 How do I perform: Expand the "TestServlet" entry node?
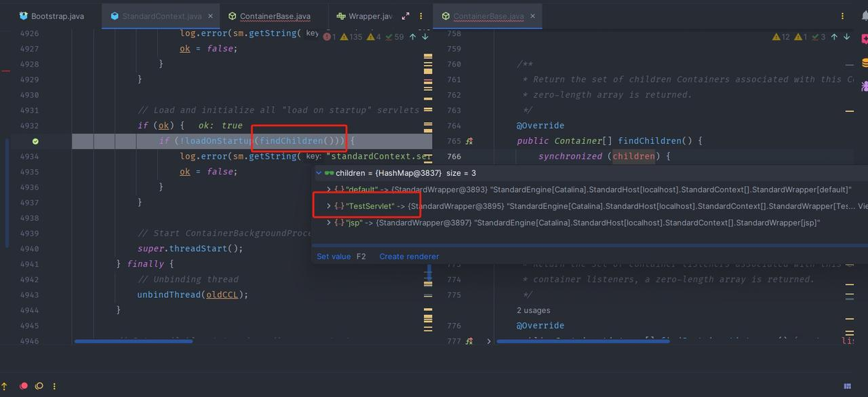click(329, 206)
